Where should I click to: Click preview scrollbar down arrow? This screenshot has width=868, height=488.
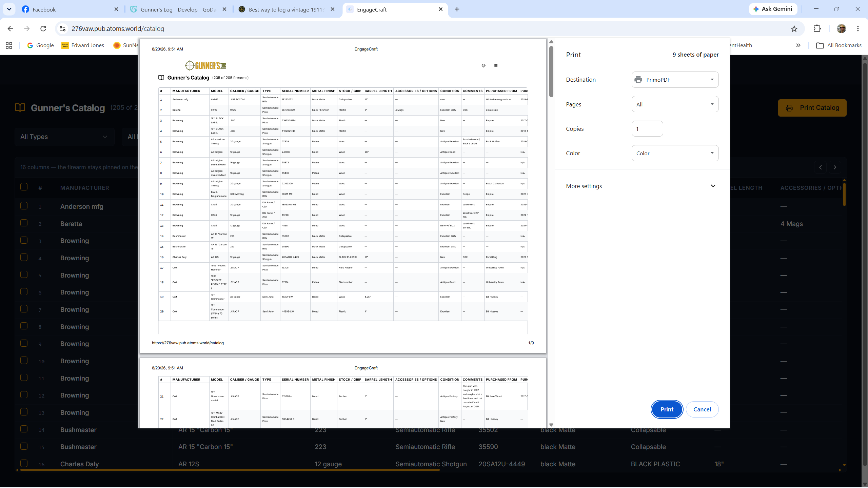tap(551, 425)
